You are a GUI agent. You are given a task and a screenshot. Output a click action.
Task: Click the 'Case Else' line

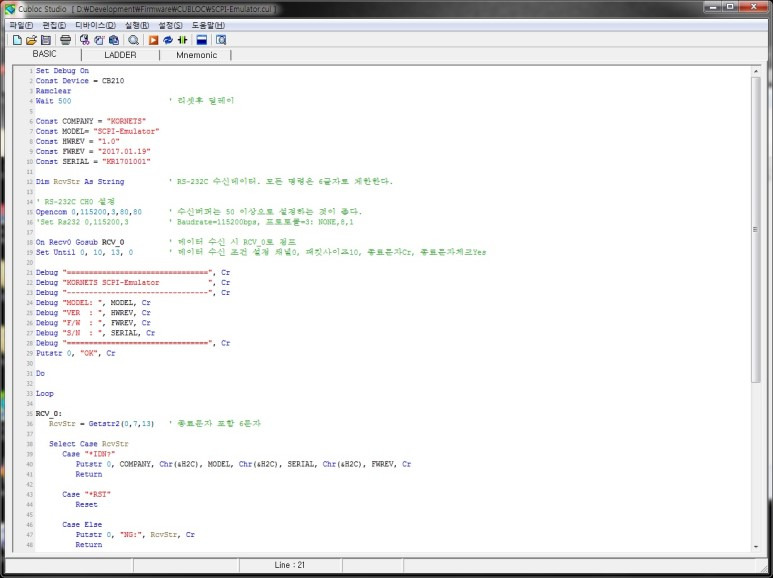82,525
